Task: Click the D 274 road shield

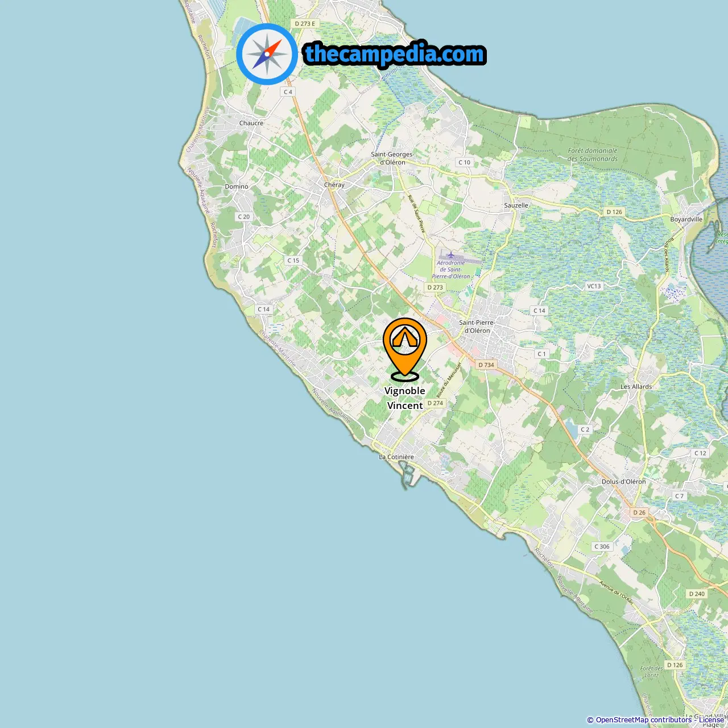Action: pos(435,403)
